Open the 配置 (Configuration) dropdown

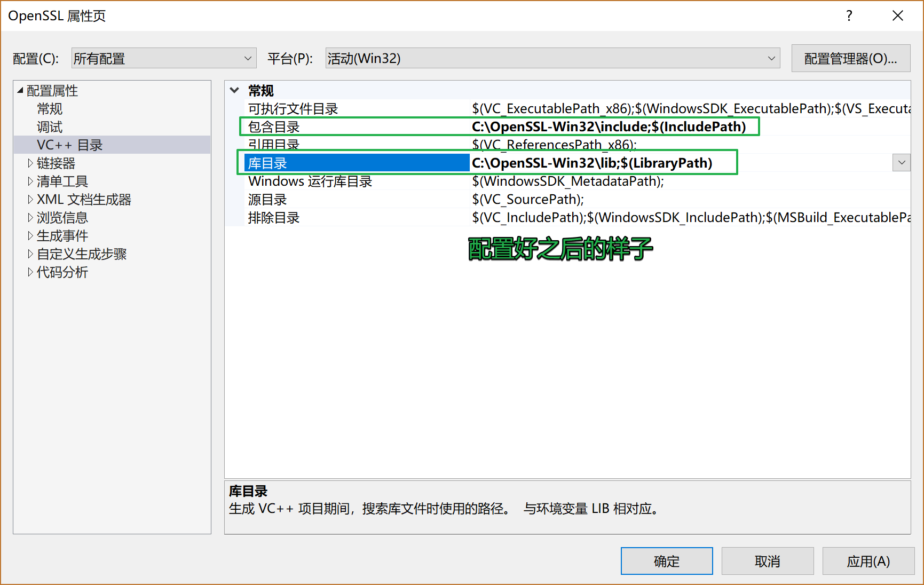163,58
